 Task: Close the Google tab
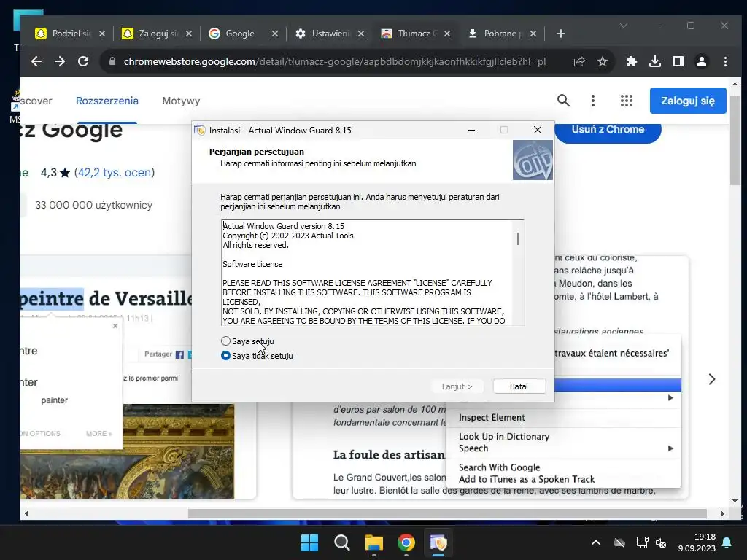(275, 34)
